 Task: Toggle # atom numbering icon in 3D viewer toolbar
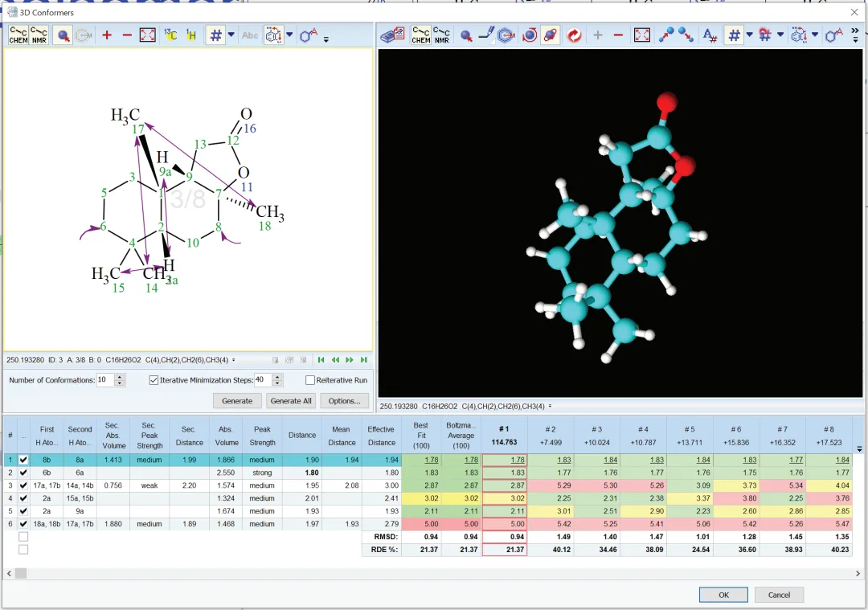tap(734, 35)
